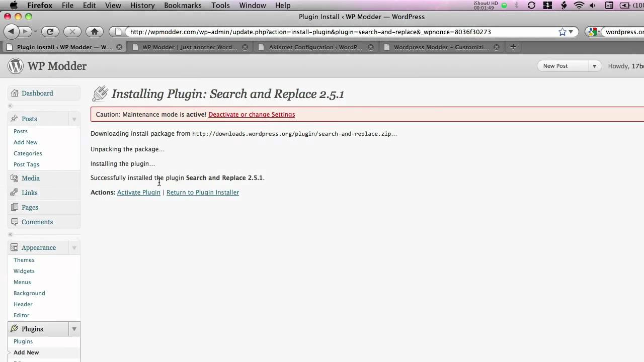
Task: Click the Appearance icon in sidebar
Action: [14, 247]
